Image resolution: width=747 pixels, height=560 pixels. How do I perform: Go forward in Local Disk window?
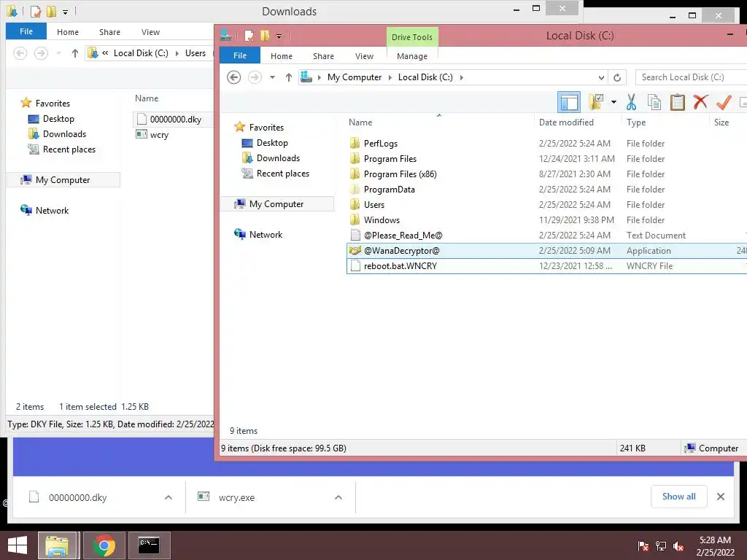tap(255, 77)
